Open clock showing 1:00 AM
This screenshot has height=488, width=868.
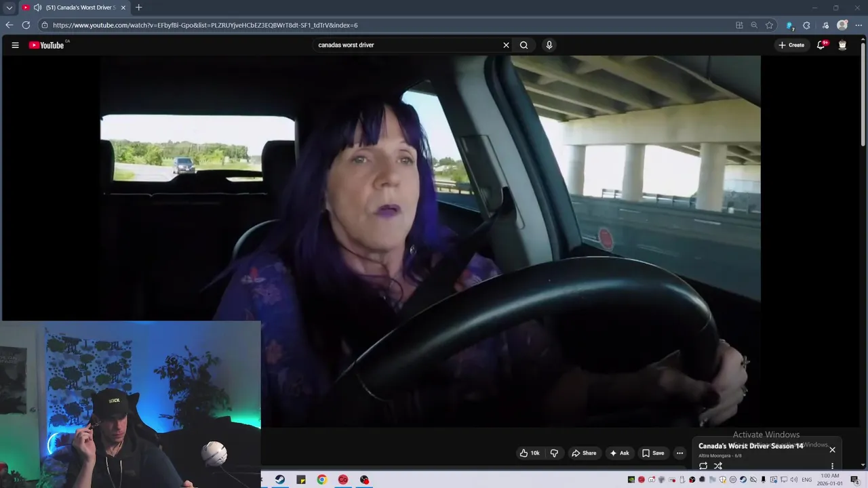[x=830, y=480]
